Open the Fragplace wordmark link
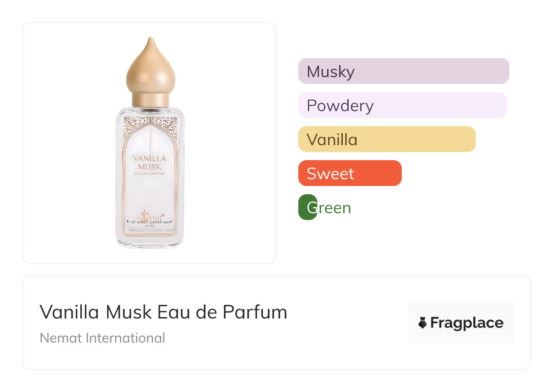Viewport: 553px width, 392px height. pos(466,323)
